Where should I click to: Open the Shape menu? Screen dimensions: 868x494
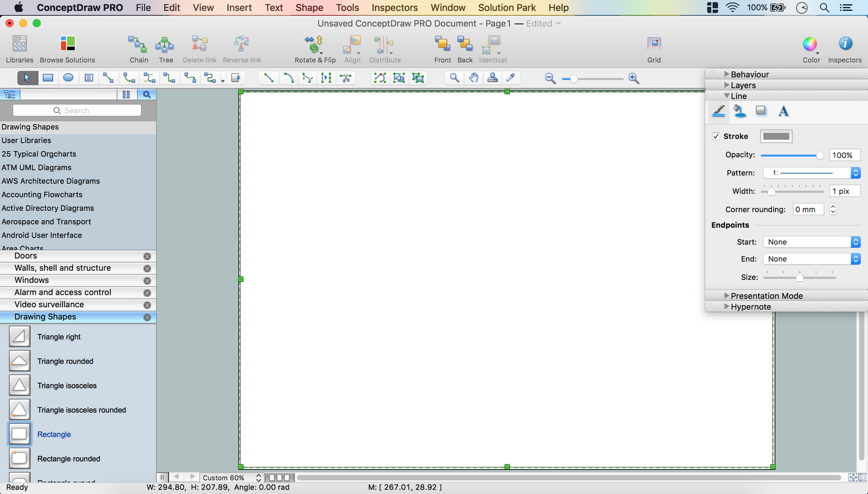pos(310,8)
